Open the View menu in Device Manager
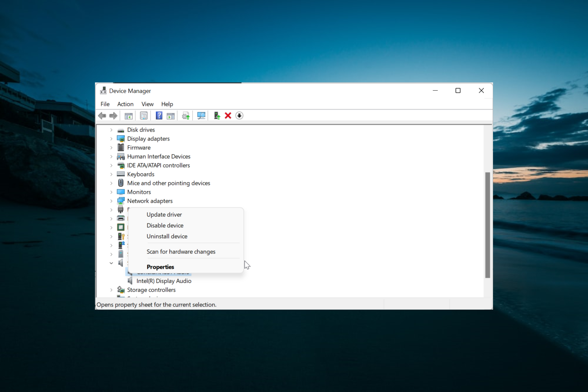The image size is (588, 392). pyautogui.click(x=147, y=104)
